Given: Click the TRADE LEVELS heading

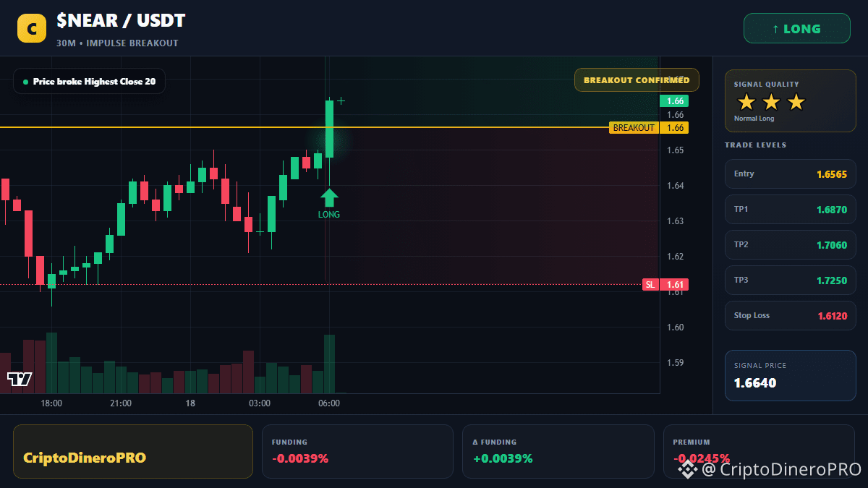Looking at the screenshot, I should [755, 145].
